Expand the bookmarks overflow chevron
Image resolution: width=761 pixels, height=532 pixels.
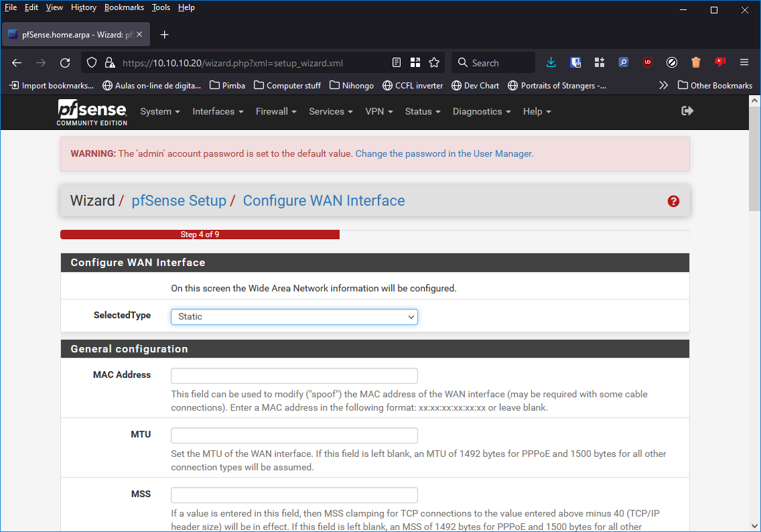coord(663,85)
